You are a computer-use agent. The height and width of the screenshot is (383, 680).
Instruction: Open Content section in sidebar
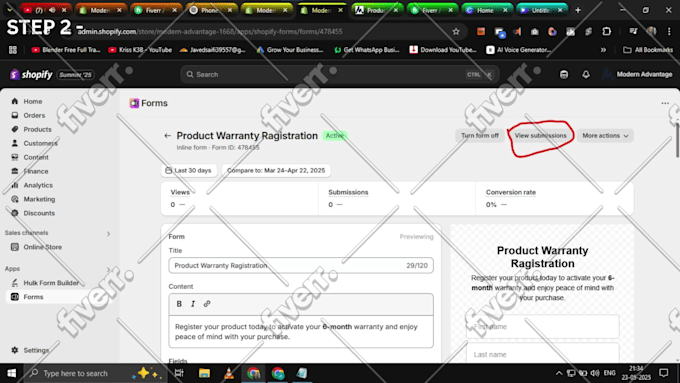click(36, 157)
